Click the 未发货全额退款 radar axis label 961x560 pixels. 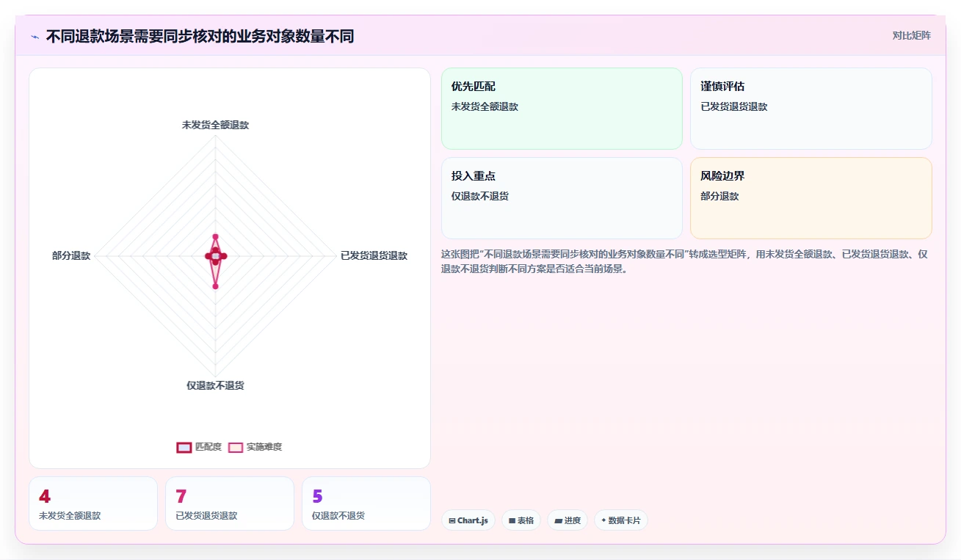(x=215, y=125)
